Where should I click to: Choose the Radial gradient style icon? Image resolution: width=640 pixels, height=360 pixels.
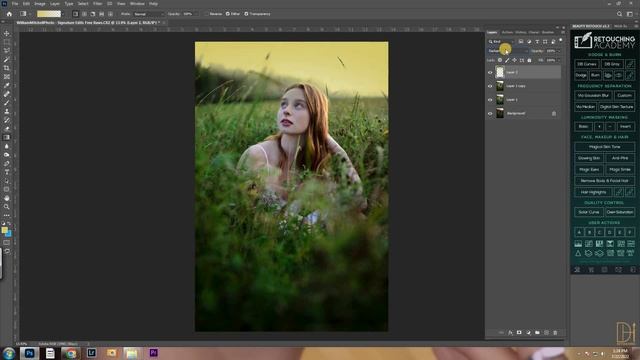point(84,14)
